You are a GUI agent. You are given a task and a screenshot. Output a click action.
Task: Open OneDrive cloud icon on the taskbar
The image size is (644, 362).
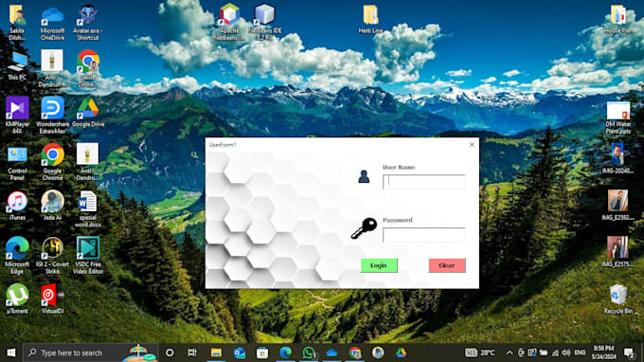coord(331,353)
